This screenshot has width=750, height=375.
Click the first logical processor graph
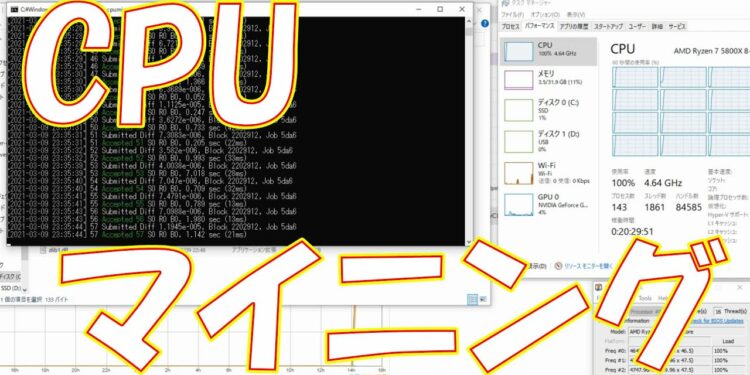635,77
